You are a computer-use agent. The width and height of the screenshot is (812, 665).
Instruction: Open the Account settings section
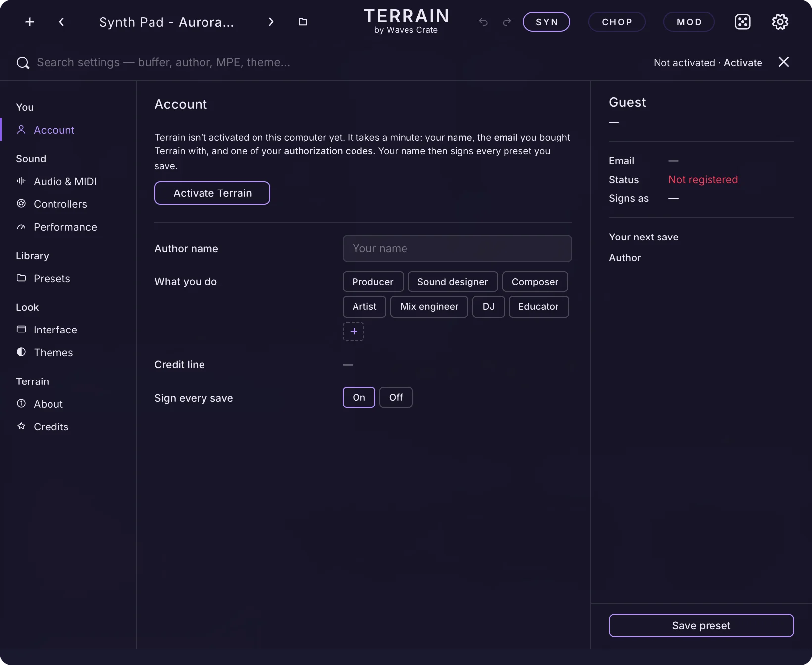(x=68, y=130)
